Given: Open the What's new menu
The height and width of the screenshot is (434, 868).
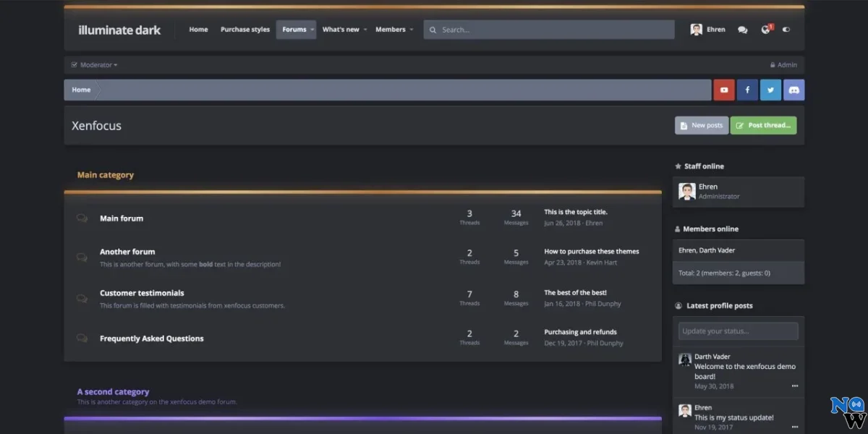Looking at the screenshot, I should pos(341,30).
